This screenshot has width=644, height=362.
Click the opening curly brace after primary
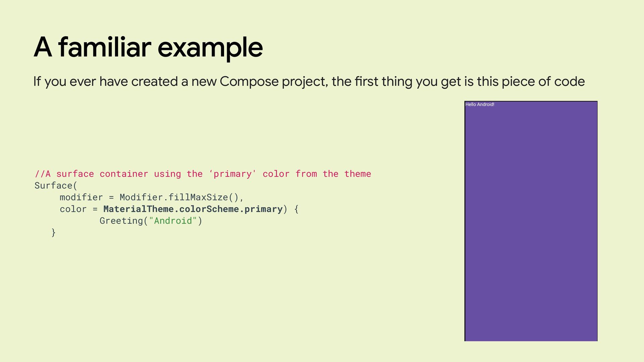[x=296, y=209]
